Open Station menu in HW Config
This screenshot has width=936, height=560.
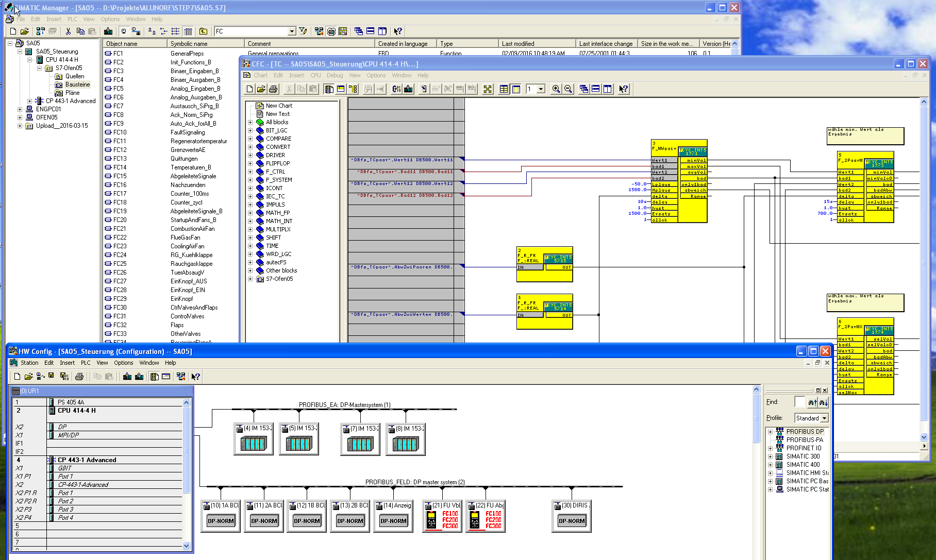29,363
